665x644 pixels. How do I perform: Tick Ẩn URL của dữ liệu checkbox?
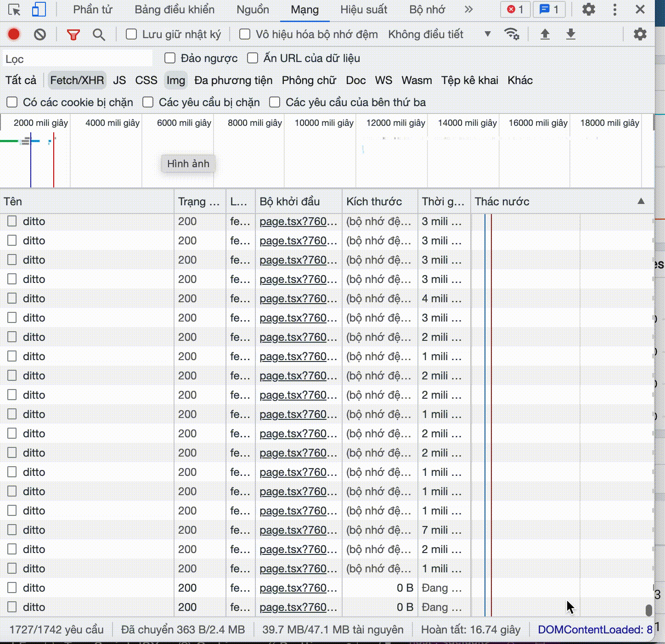click(253, 58)
